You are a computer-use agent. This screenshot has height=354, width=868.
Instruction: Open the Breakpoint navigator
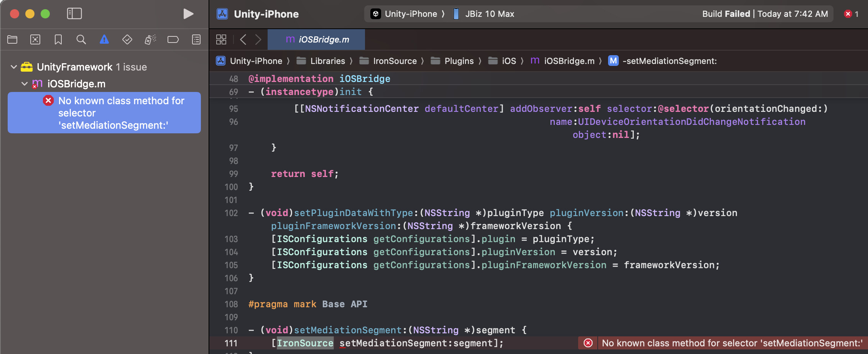point(173,39)
